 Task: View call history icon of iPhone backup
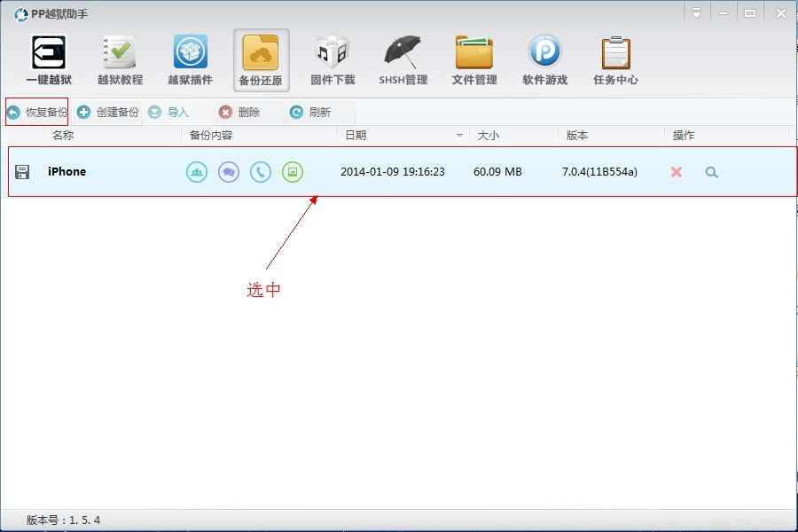[x=261, y=172]
